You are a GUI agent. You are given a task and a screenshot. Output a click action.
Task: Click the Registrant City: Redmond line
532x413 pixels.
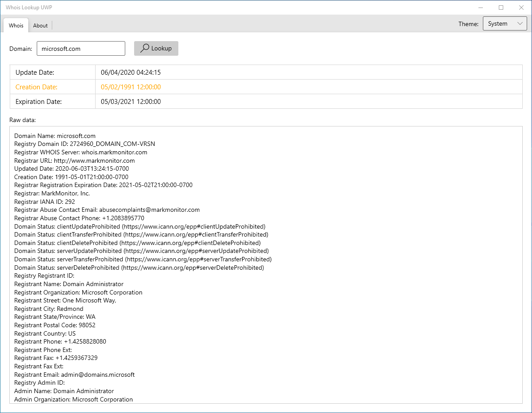pos(49,309)
